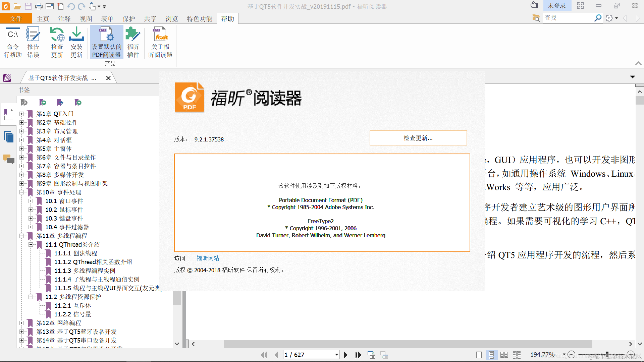Click the 检查更新... button
Screen dimensions: 644x362
click(x=418, y=138)
